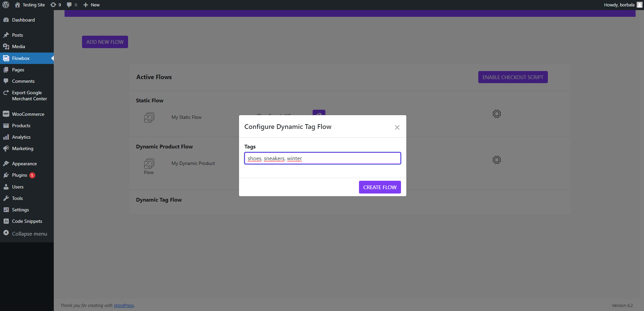Open the Posts menu item
Image resolution: width=644 pixels, height=311 pixels.
pyautogui.click(x=27, y=35)
